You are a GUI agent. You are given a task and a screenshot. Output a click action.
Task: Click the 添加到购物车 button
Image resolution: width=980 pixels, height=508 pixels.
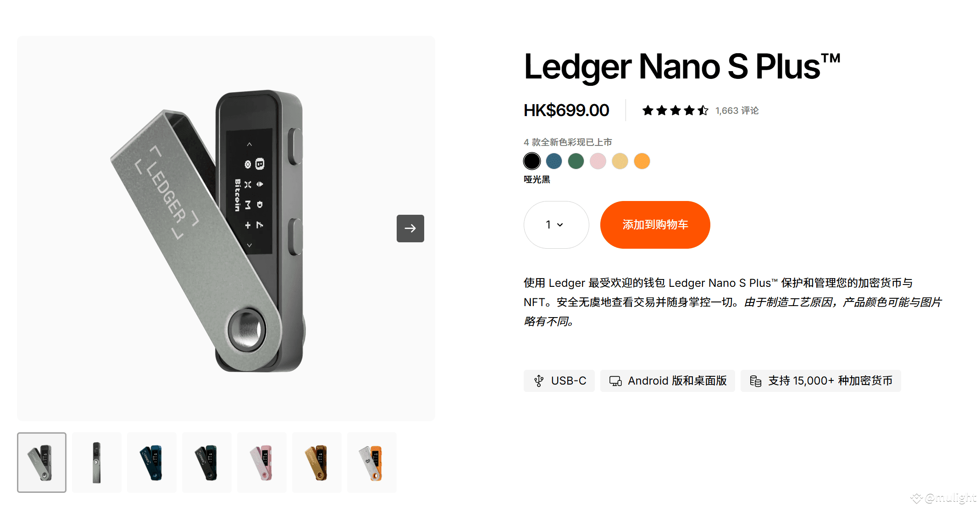point(655,225)
